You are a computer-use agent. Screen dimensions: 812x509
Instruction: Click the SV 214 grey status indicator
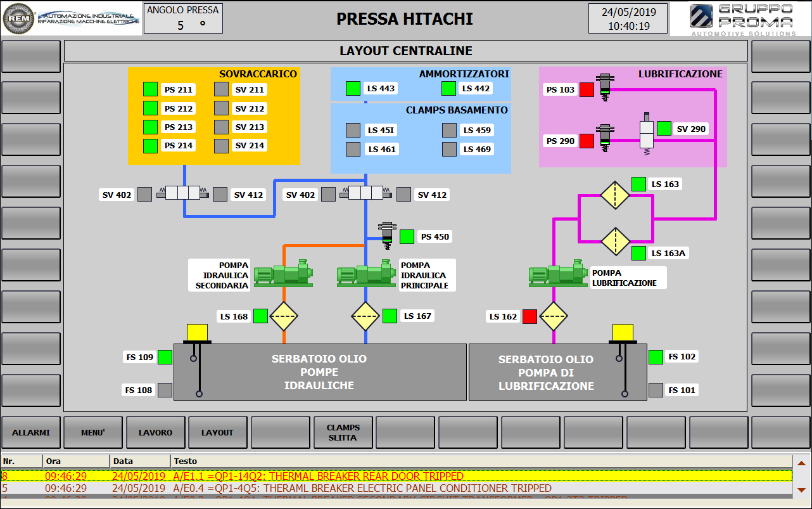pos(221,146)
